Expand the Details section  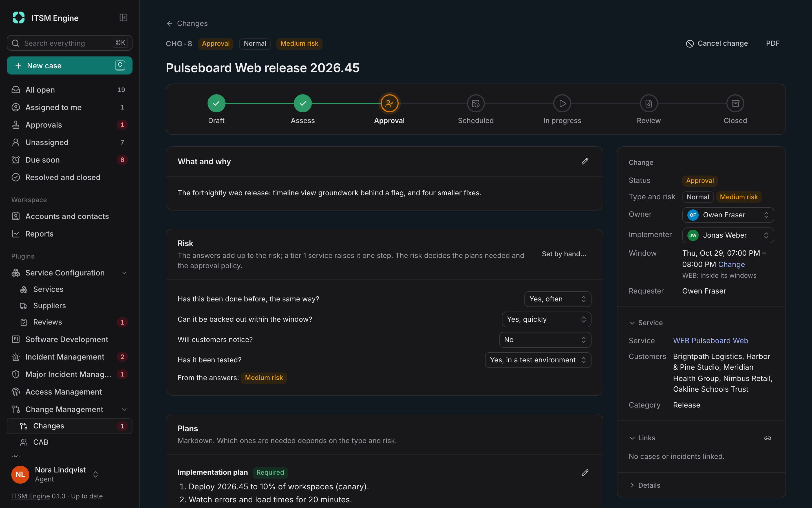[645, 485]
